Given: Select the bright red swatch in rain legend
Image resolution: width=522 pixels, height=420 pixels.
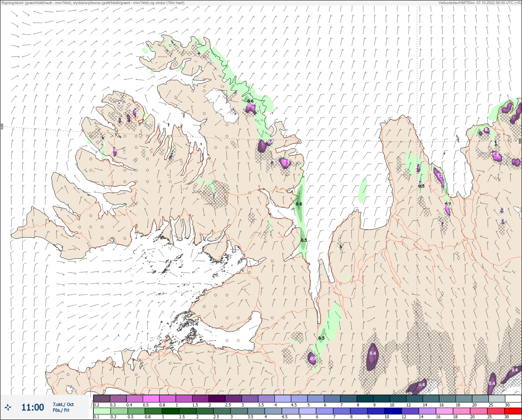Looking at the screenshot, I should click(513, 411).
